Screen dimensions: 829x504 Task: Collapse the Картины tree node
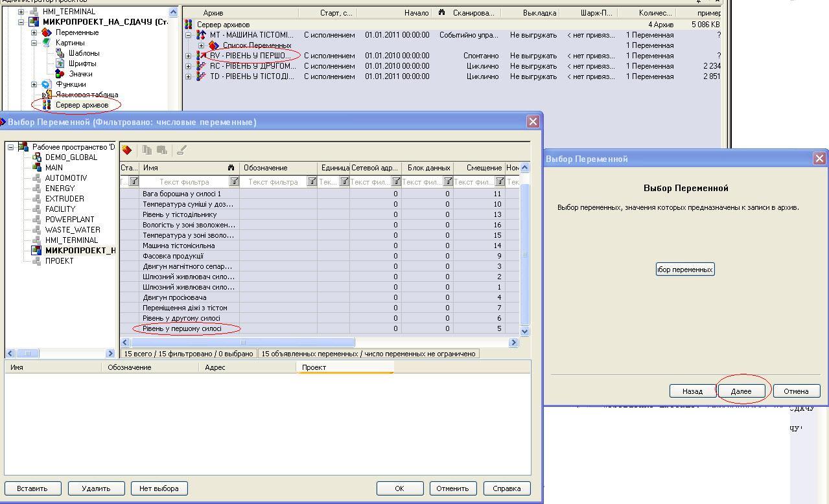coord(34,43)
